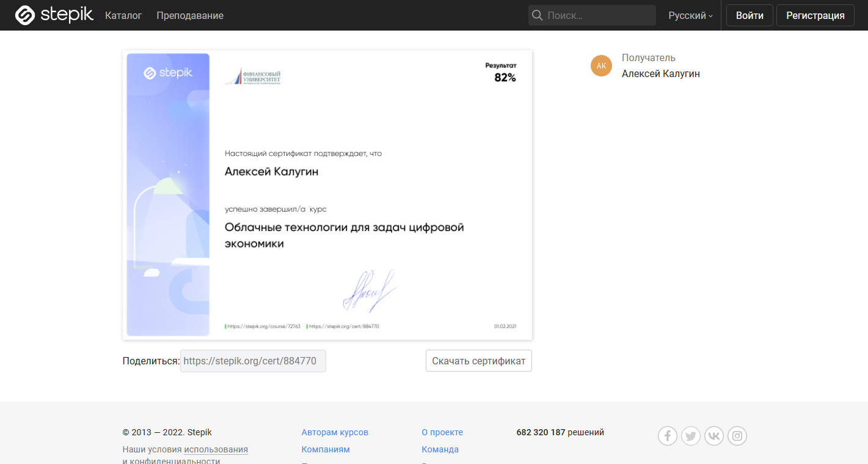Click the recipient avatar with initials АК

[601, 65]
